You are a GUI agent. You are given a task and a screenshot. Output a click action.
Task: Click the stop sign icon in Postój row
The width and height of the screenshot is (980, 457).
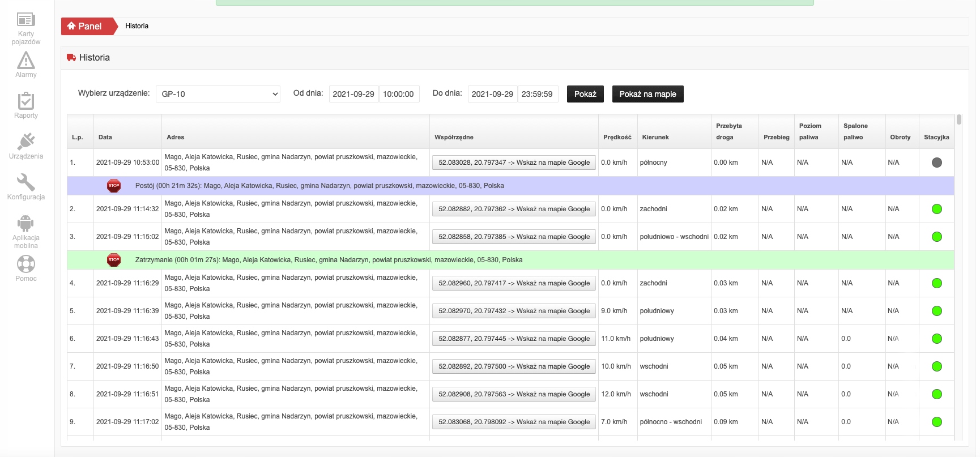point(114,186)
